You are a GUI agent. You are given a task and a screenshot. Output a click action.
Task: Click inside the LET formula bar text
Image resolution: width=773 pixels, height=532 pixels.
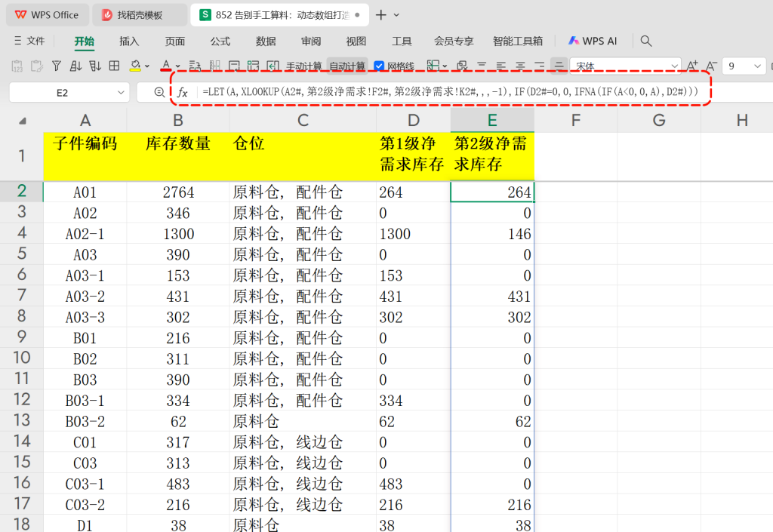click(x=450, y=91)
